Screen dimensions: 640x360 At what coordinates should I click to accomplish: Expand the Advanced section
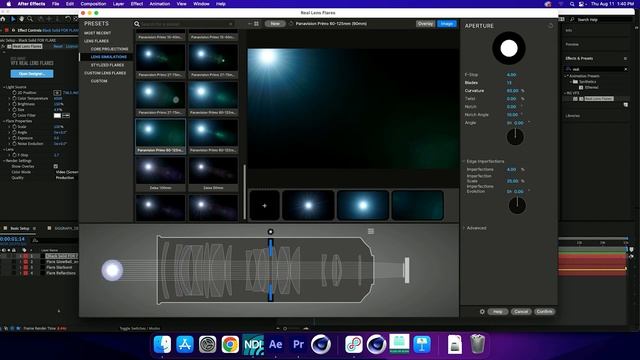click(464, 228)
